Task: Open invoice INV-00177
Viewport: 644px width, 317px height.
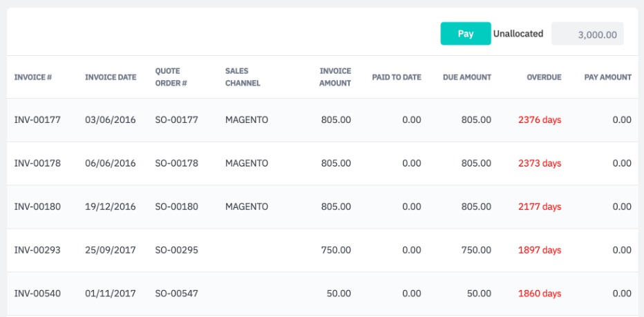Action: [37, 120]
